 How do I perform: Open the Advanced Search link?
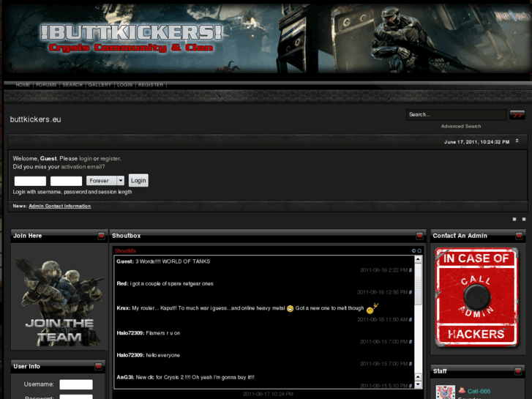(x=461, y=127)
